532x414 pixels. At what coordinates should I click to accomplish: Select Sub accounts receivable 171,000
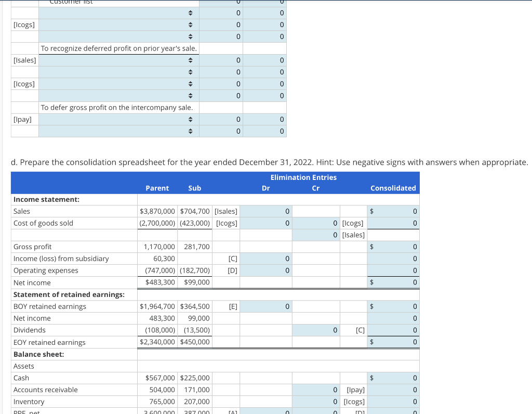point(197,390)
